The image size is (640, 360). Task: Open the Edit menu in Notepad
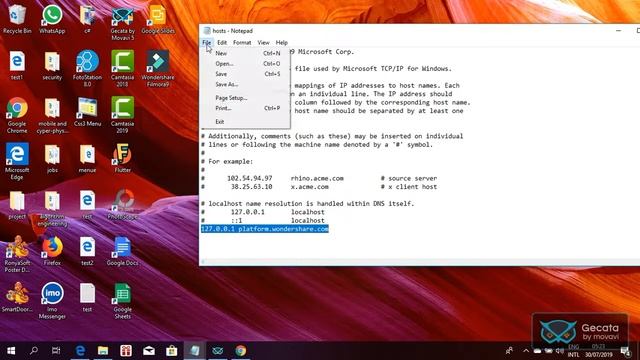(222, 42)
